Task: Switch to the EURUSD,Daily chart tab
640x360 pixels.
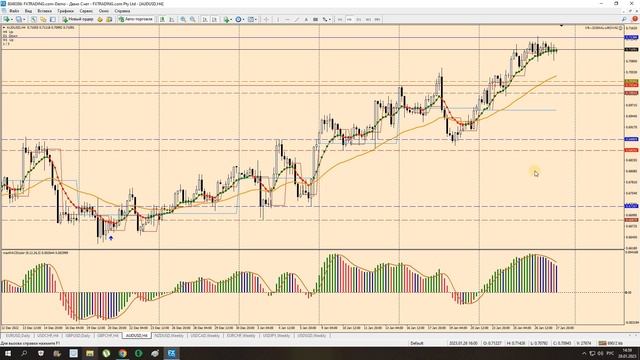Action: click(x=18, y=336)
